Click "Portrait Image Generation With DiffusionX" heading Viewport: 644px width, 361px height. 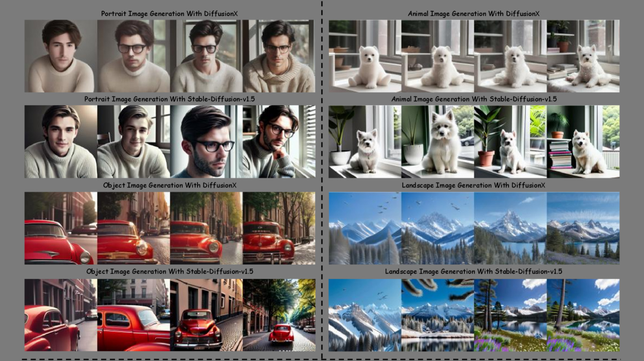click(x=169, y=14)
